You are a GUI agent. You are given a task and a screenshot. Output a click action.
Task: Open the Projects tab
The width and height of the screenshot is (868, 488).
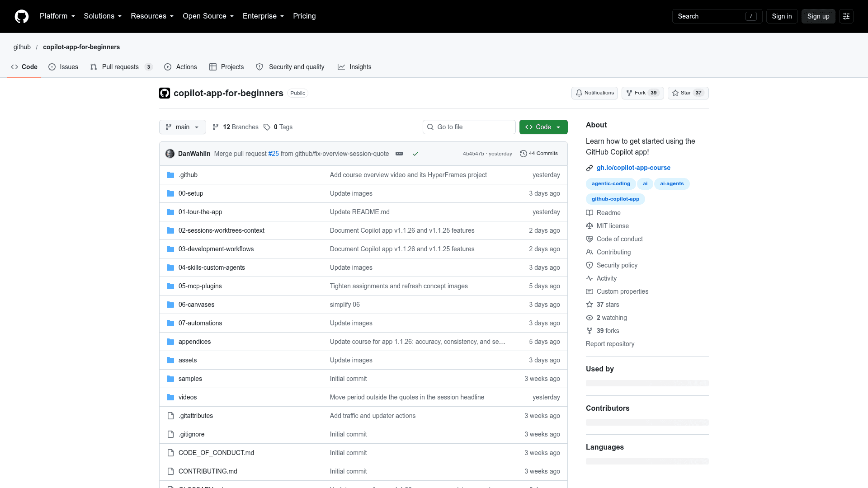pyautogui.click(x=226, y=67)
